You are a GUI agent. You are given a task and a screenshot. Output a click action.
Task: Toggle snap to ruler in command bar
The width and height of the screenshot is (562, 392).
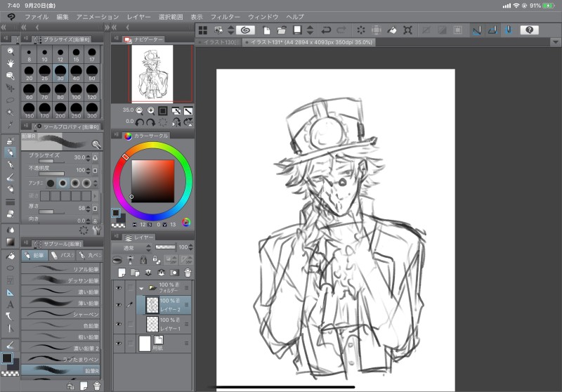click(477, 30)
